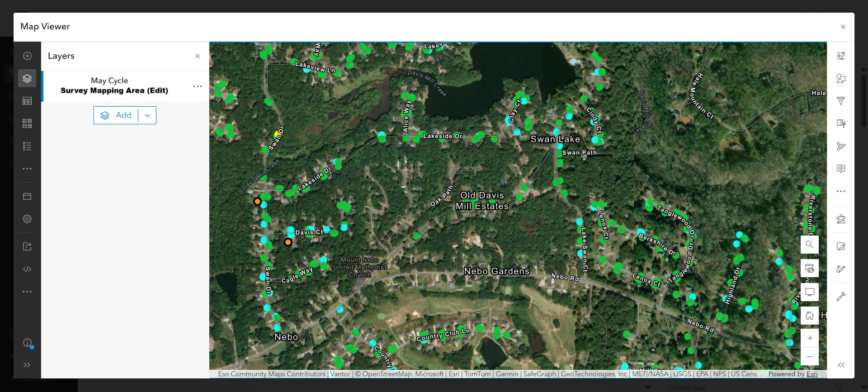This screenshot has width=868, height=392.
Task: Open upper more options ellipsis in left sidebar
Action: click(27, 169)
